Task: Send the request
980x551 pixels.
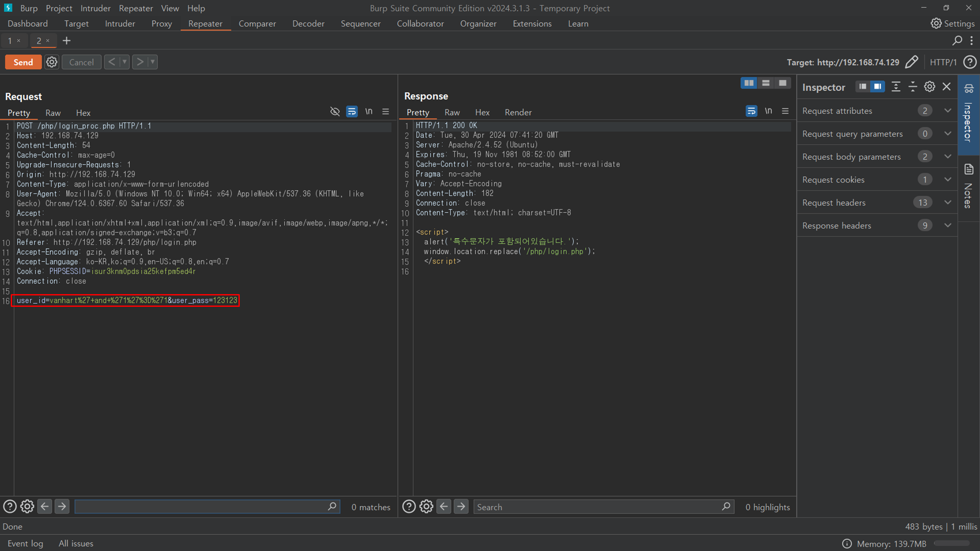Action: [x=23, y=62]
